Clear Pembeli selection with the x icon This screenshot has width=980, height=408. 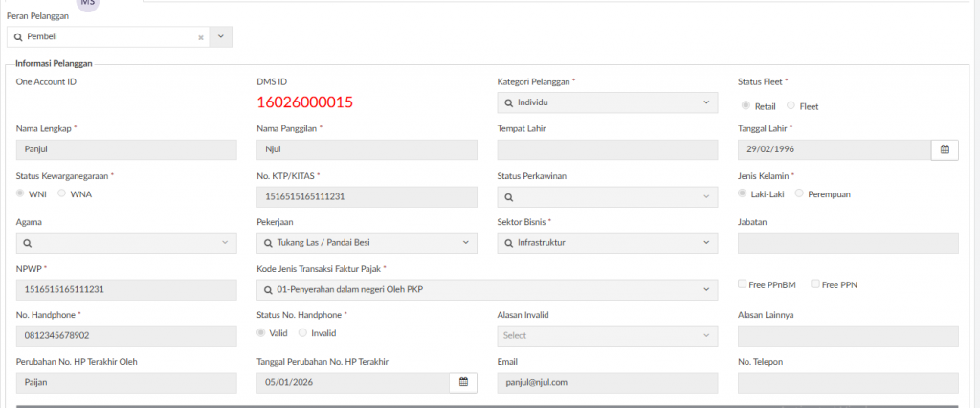tap(201, 37)
